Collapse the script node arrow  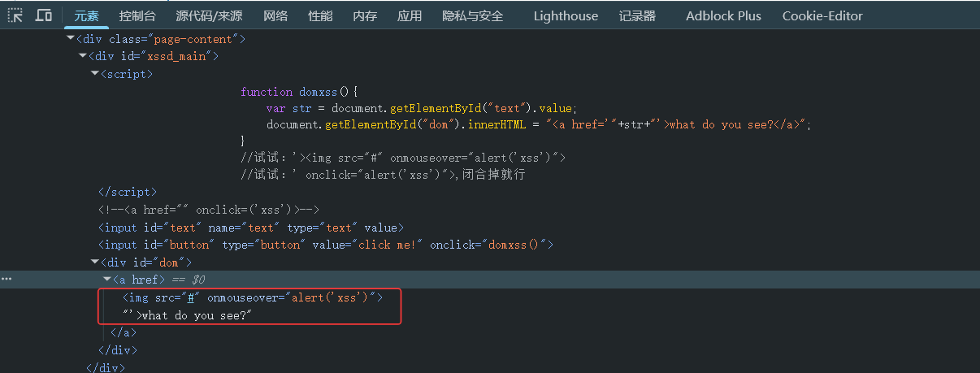[94, 74]
